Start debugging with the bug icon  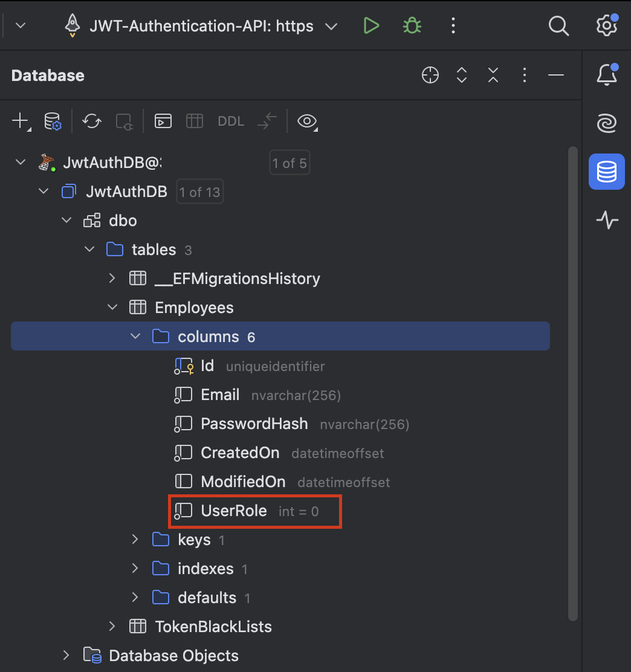click(x=412, y=26)
